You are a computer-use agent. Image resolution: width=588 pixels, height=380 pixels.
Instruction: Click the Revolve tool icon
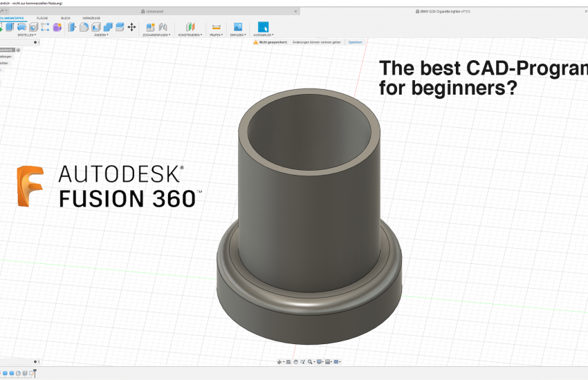pos(21,27)
